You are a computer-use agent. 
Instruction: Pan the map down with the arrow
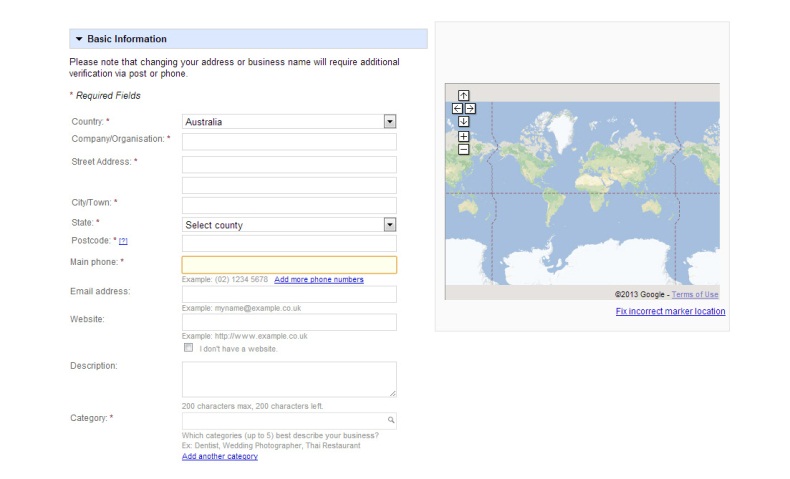point(464,121)
